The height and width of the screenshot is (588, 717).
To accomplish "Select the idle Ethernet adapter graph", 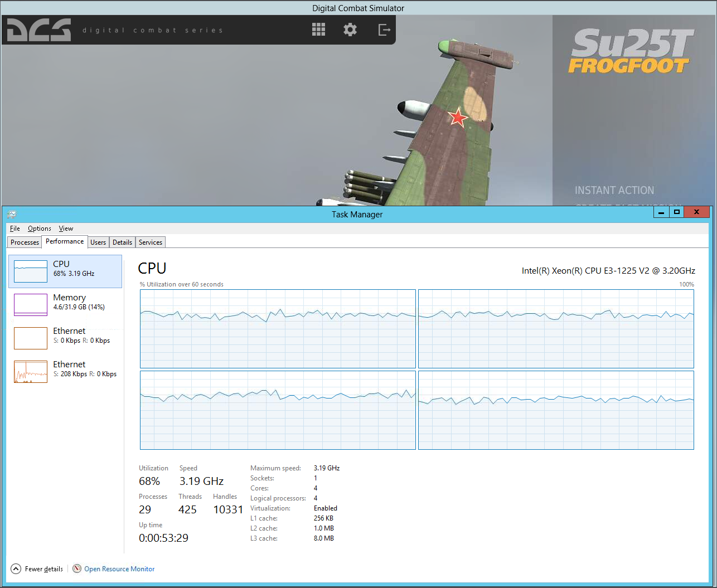I will coord(31,338).
